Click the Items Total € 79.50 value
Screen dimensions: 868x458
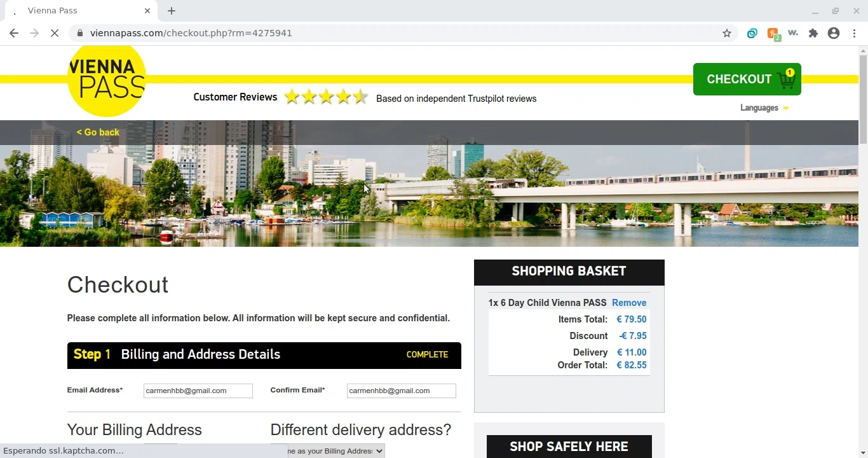(632, 319)
